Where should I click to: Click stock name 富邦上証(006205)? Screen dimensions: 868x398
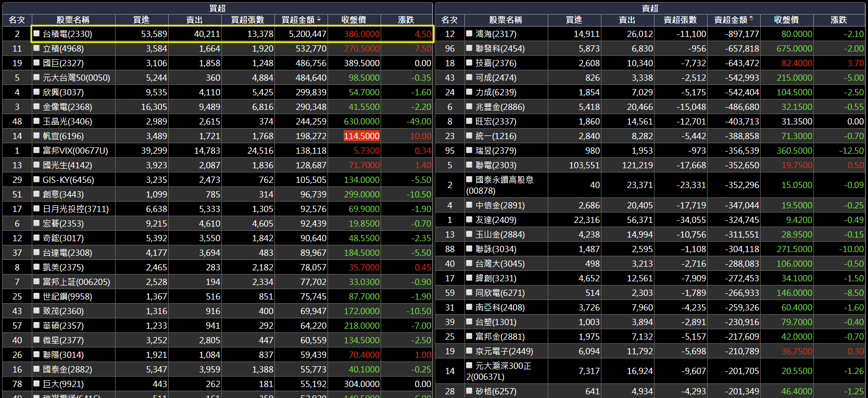(x=77, y=282)
